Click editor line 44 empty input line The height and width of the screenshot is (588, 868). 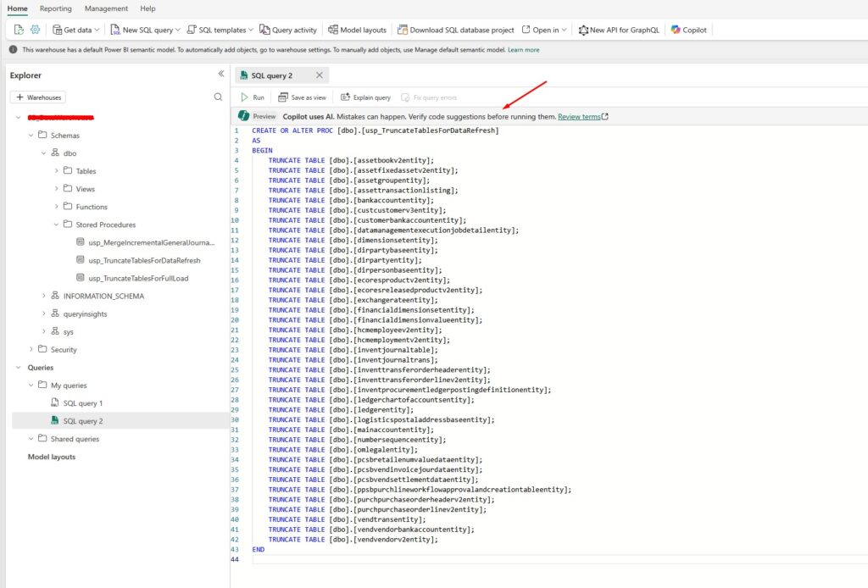559,559
